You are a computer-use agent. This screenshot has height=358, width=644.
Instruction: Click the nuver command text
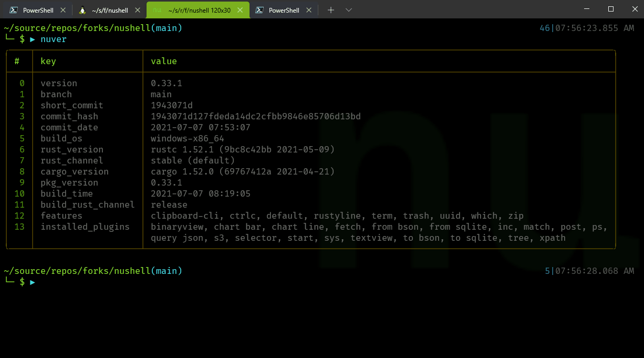53,38
